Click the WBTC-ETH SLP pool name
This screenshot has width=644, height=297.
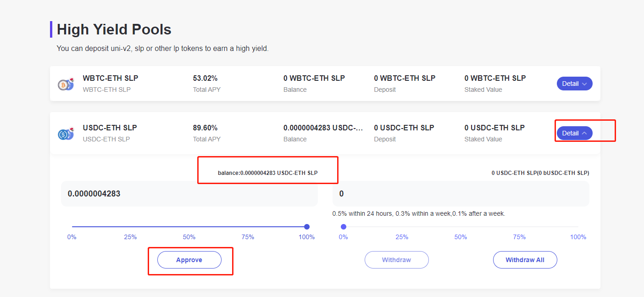click(111, 78)
